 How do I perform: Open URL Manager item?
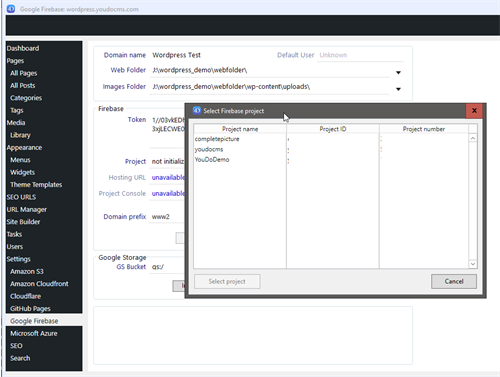pos(27,209)
